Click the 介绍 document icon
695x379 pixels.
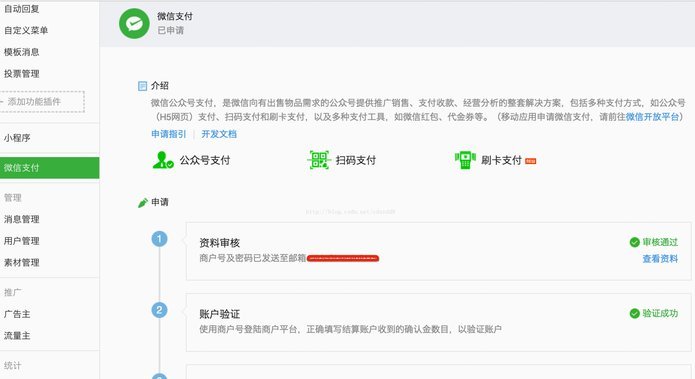click(142, 86)
